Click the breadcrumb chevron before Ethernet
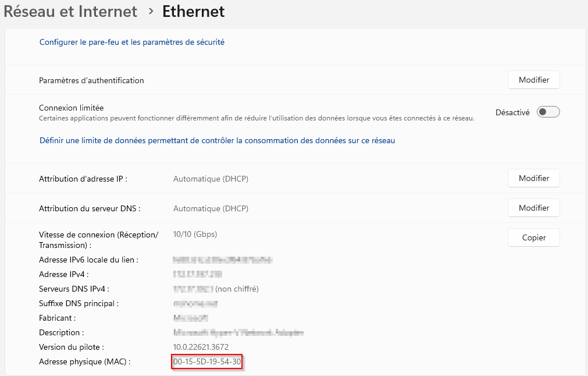 [x=151, y=11]
